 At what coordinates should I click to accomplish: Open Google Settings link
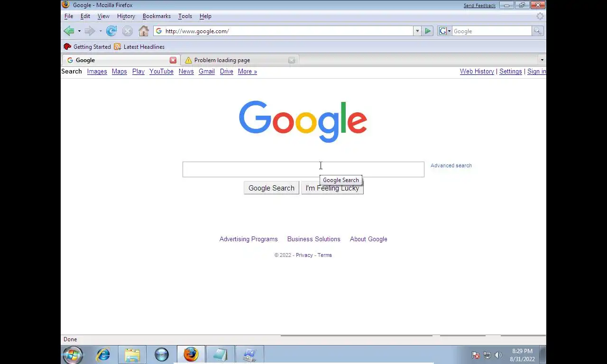(511, 72)
